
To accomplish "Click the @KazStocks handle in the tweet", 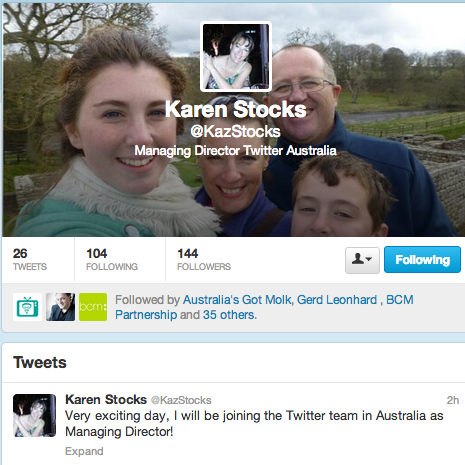I will point(181,400).
